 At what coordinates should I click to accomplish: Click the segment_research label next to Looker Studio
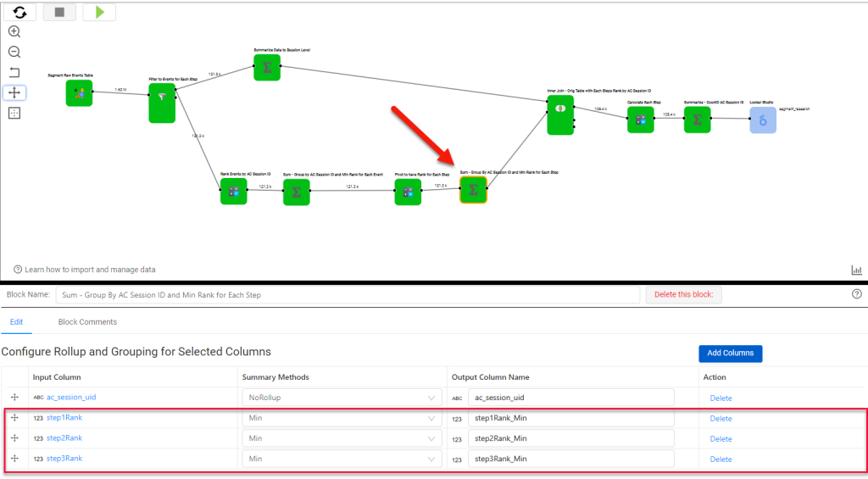click(794, 109)
